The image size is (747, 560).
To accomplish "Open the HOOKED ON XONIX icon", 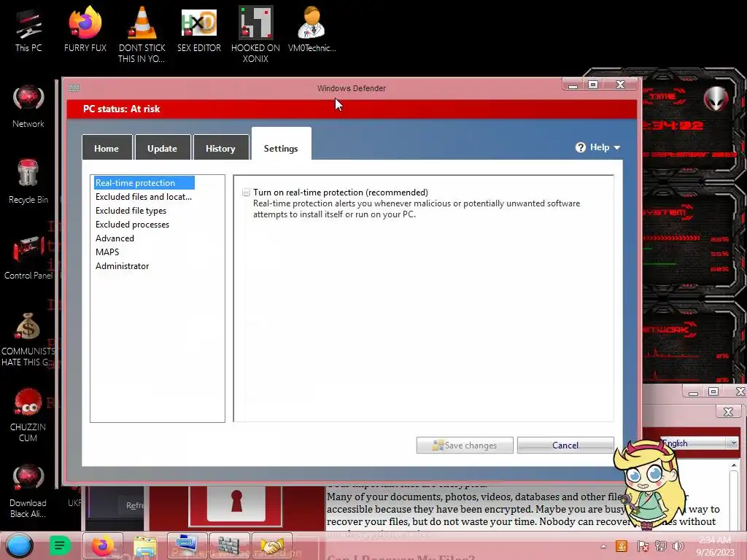I will (255, 35).
